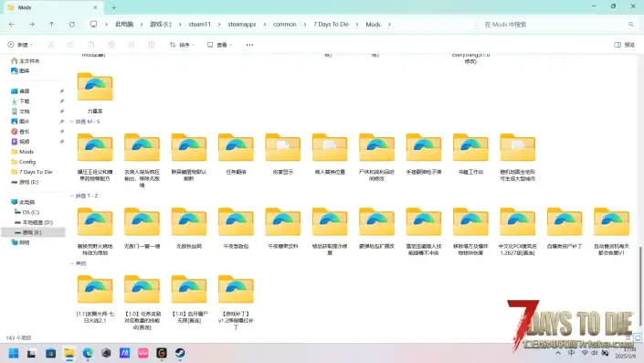This screenshot has width=644, height=363.
Task: Click steamapps in the address path
Action: click(242, 25)
